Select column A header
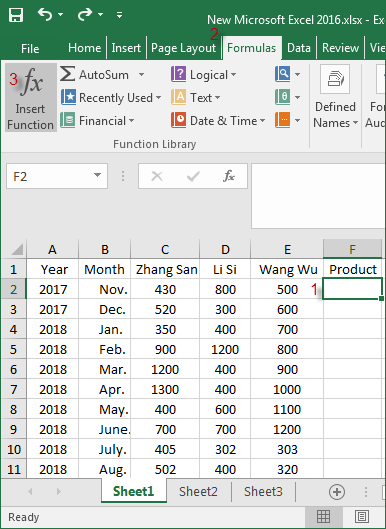 52,250
